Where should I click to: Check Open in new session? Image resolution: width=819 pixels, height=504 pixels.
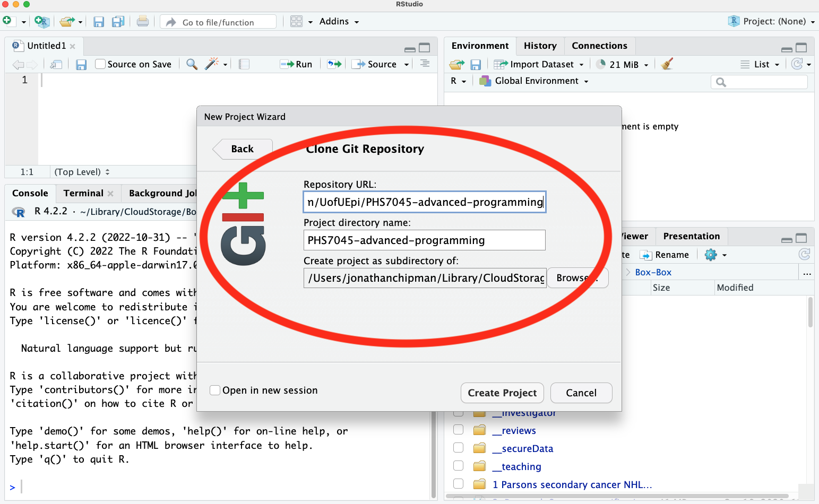(215, 390)
